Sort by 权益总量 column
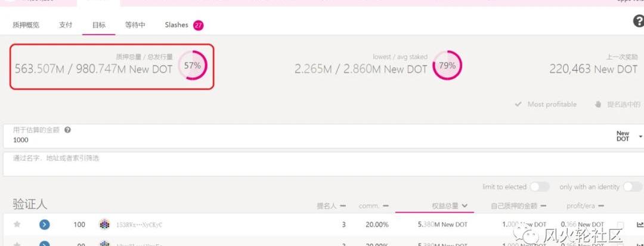This screenshot has width=644, height=246. pyautogui.click(x=449, y=205)
